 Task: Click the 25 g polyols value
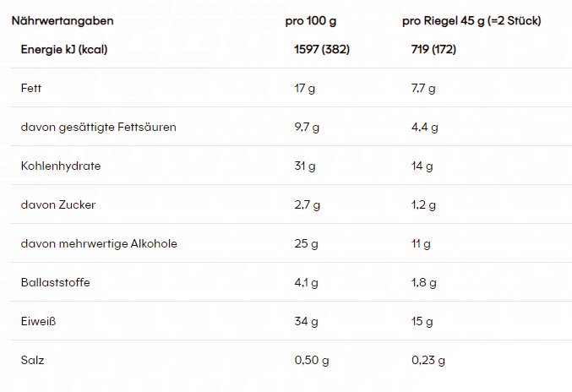click(306, 244)
